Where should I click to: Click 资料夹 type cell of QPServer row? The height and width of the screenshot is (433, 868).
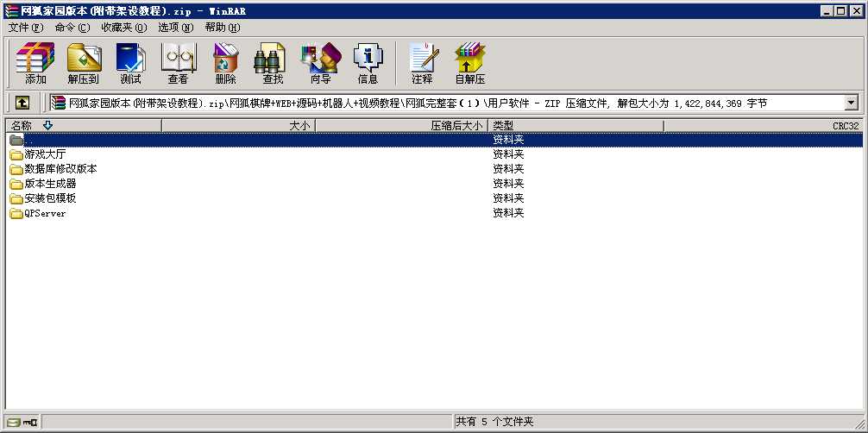(x=508, y=213)
